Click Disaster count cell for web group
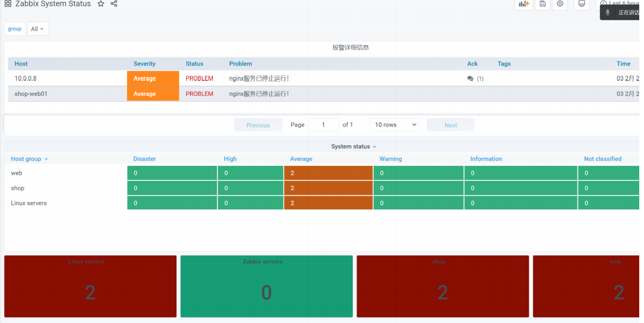The width and height of the screenshot is (644, 323). pyautogui.click(x=172, y=173)
